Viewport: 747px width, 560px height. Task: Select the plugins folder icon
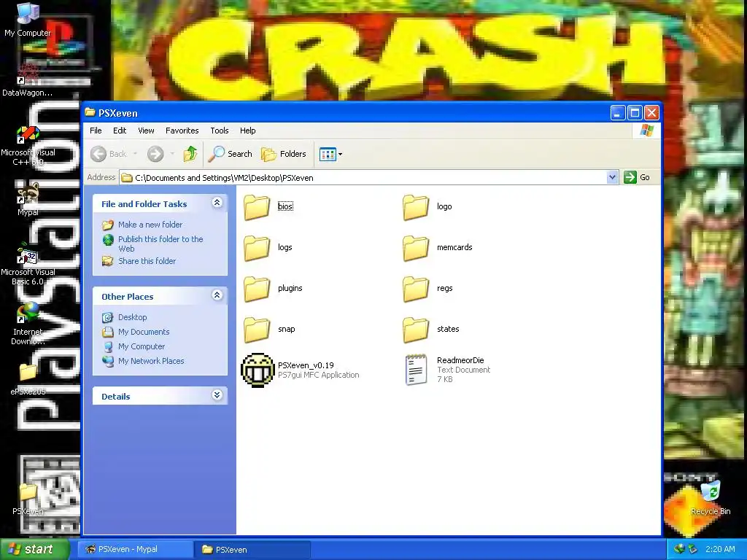(257, 289)
